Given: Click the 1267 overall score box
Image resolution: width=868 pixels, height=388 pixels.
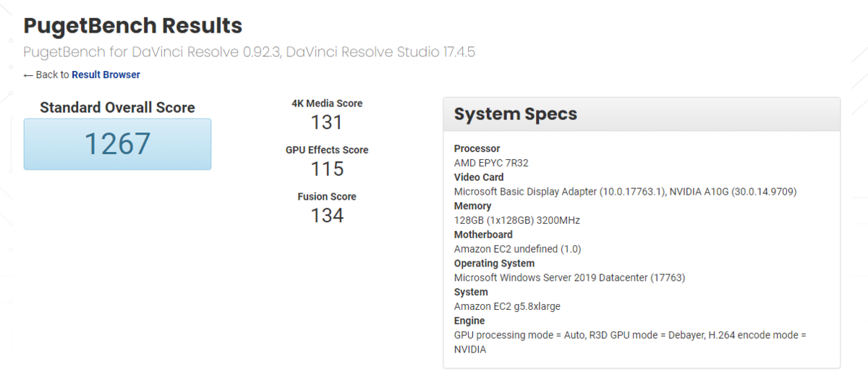Looking at the screenshot, I should click(117, 144).
